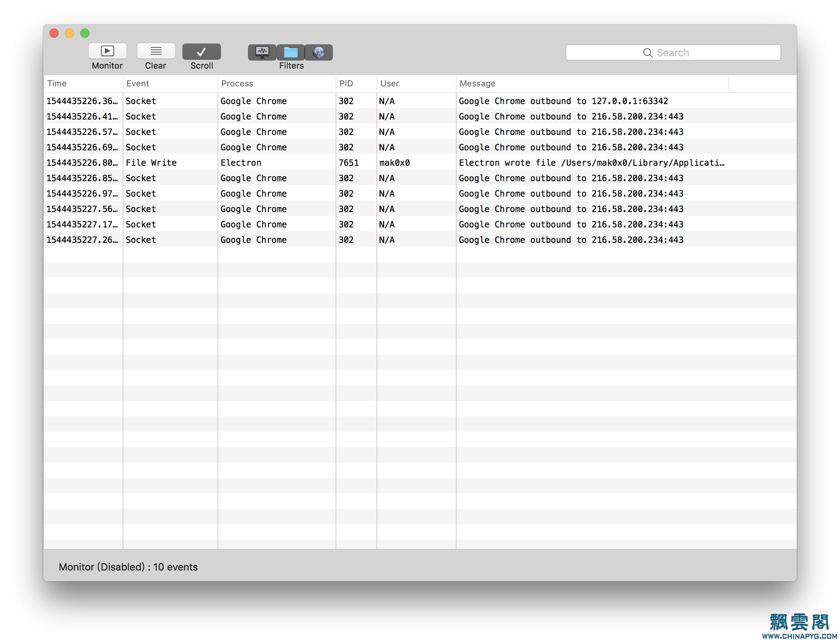This screenshot has width=840, height=643.
Task: Sort by the Event column header
Action: [170, 83]
